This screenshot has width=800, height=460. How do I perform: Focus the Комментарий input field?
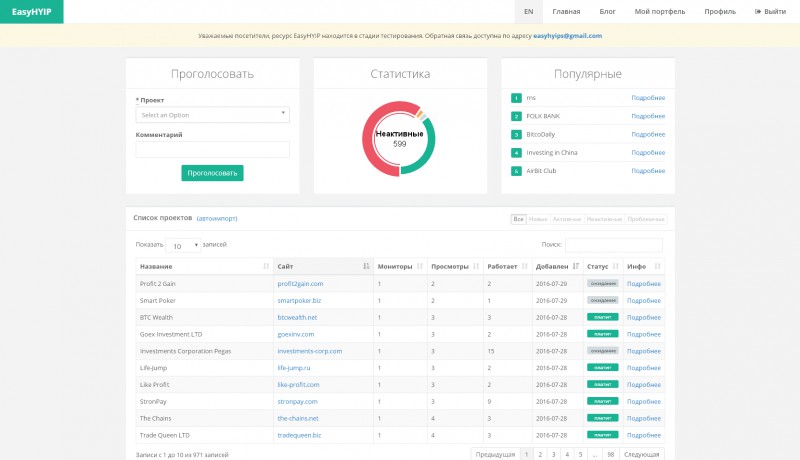point(212,149)
